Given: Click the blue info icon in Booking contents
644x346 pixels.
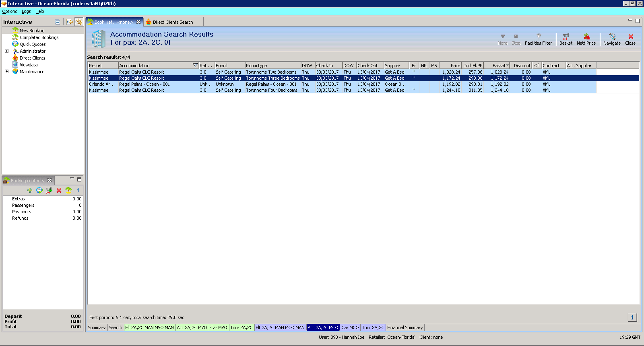Looking at the screenshot, I should [x=78, y=190].
